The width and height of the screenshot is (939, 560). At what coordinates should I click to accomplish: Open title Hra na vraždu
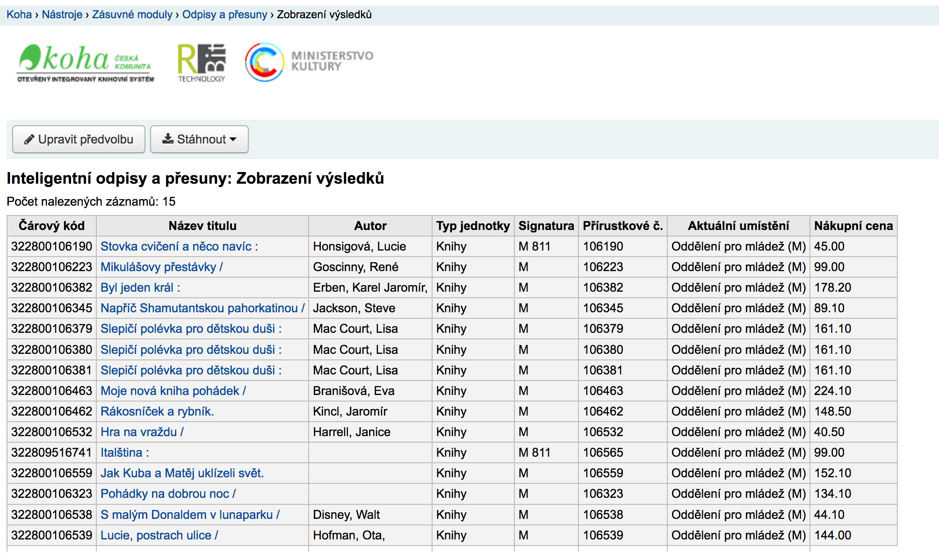142,432
